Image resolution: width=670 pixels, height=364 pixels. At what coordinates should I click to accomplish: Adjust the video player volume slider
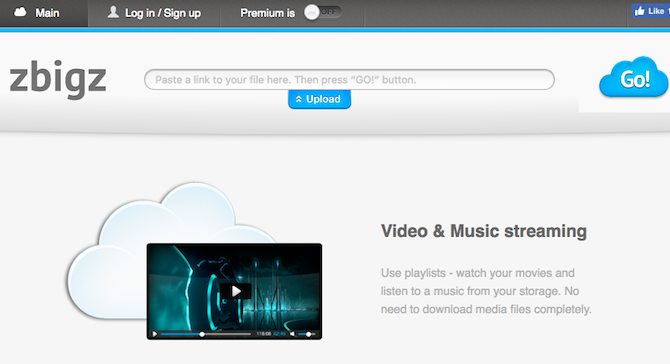[x=307, y=334]
